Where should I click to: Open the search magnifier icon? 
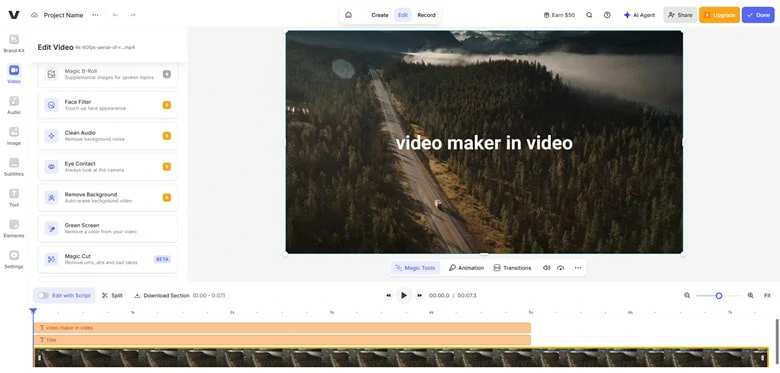tap(589, 15)
